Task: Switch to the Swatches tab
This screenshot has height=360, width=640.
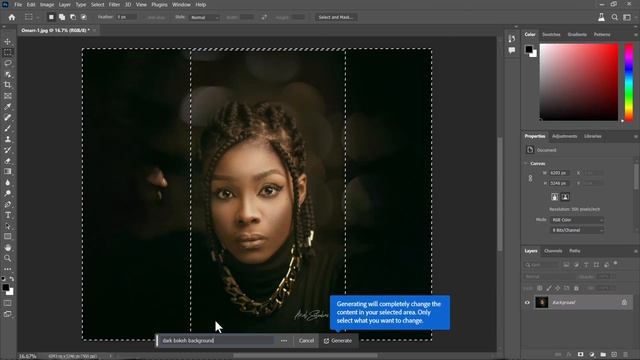Action: coord(551,35)
